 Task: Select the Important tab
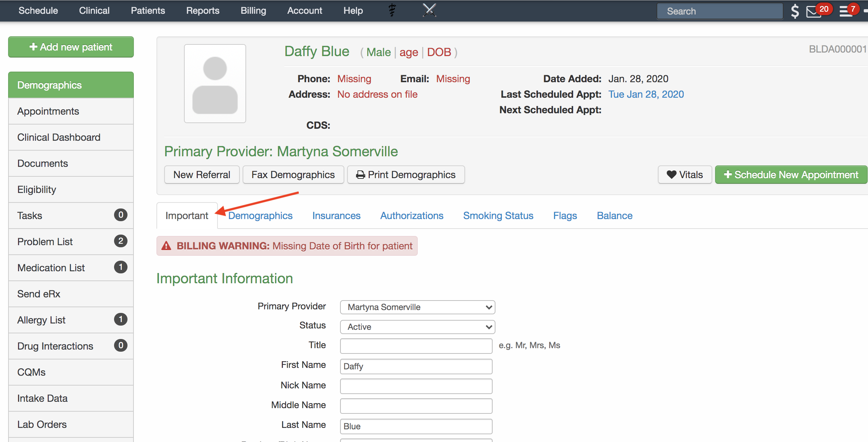point(187,216)
